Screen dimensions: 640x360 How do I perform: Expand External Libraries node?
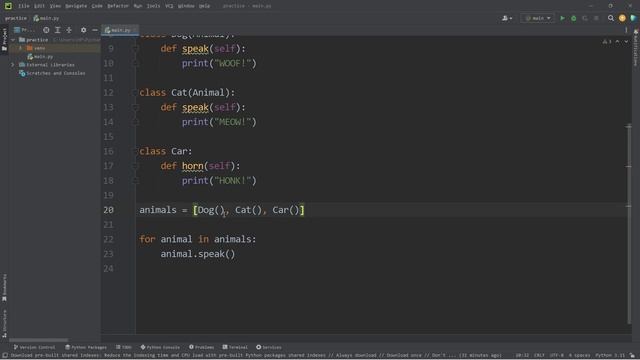pyautogui.click(x=13, y=64)
